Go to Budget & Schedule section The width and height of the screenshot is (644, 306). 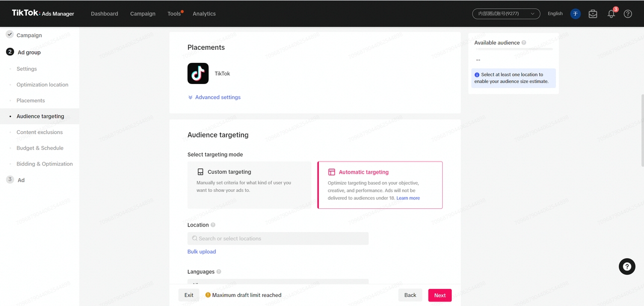40,148
